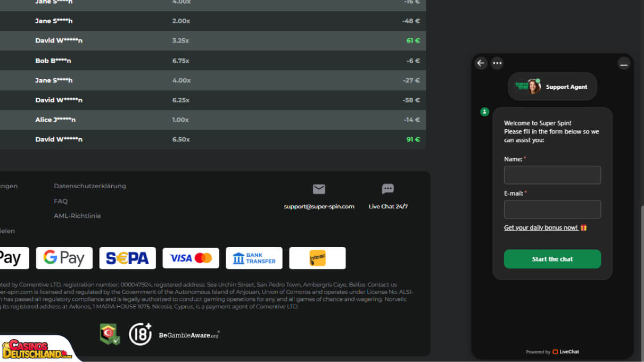
Task: Click Start the chat button
Action: click(x=552, y=259)
